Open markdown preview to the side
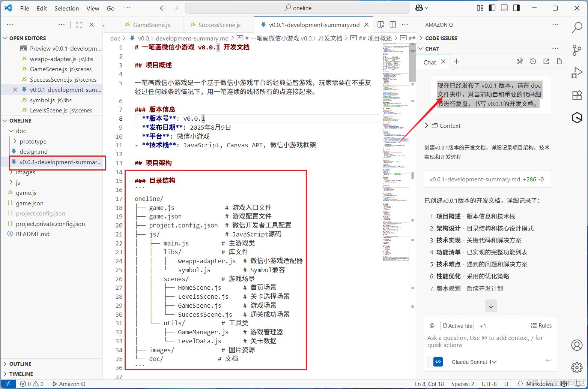 pos(381,25)
